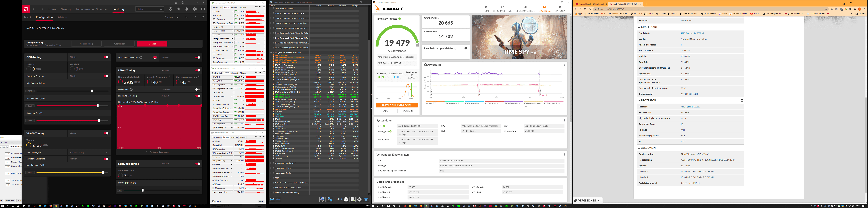Click the help icon beside Null U/Min.
This screenshot has width=868, height=208.
[131, 90]
